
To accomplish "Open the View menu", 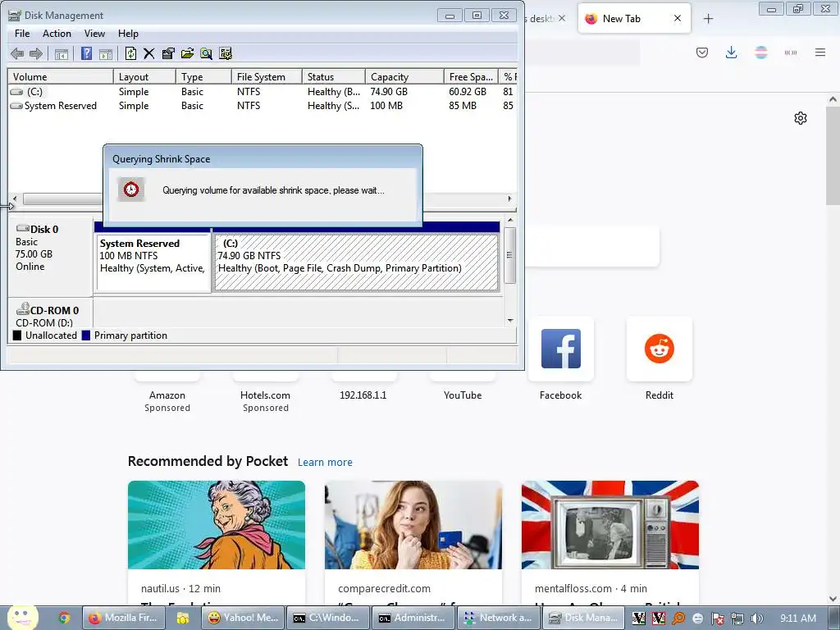I will (x=94, y=33).
